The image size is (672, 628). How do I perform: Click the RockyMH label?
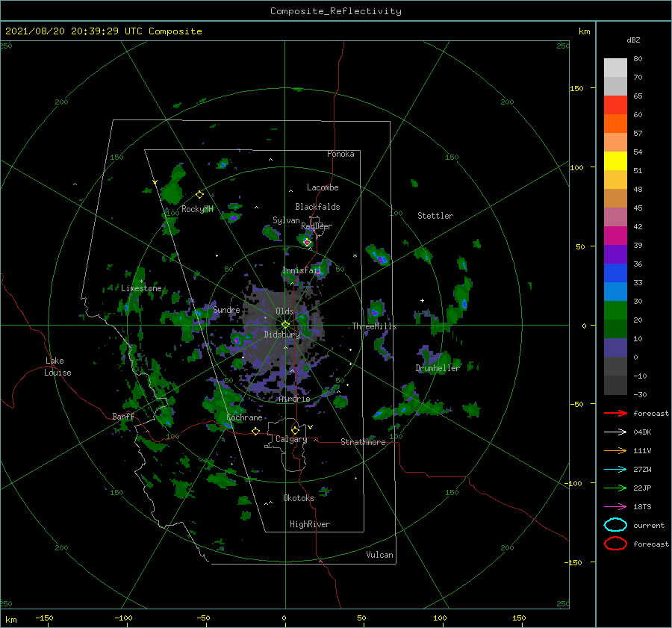coord(197,209)
